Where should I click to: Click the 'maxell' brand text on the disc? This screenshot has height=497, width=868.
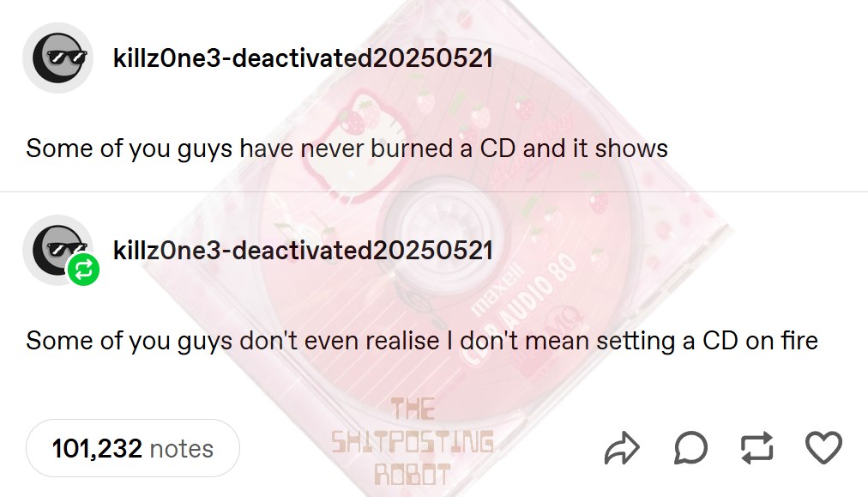[x=497, y=289]
